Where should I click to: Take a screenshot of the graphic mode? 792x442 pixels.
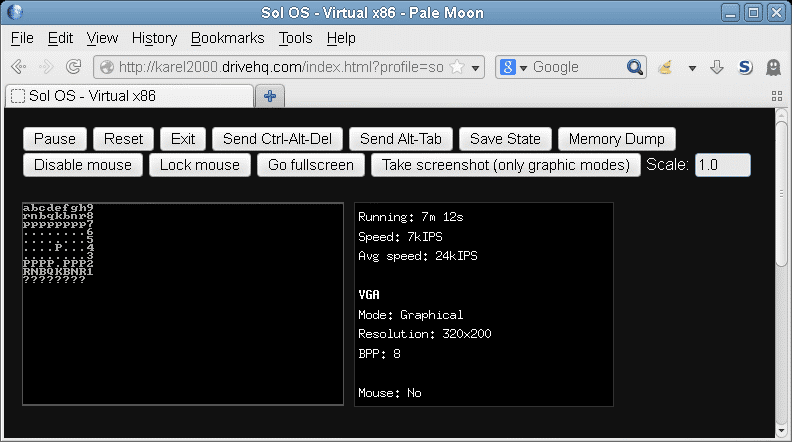point(506,165)
